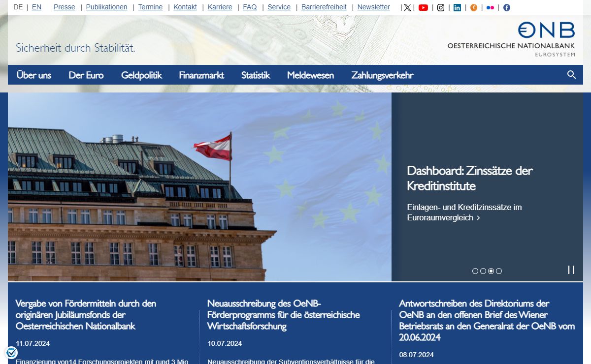Click the Sicherheit durch Stabilität slogan
The image size is (591, 364).
pos(75,48)
